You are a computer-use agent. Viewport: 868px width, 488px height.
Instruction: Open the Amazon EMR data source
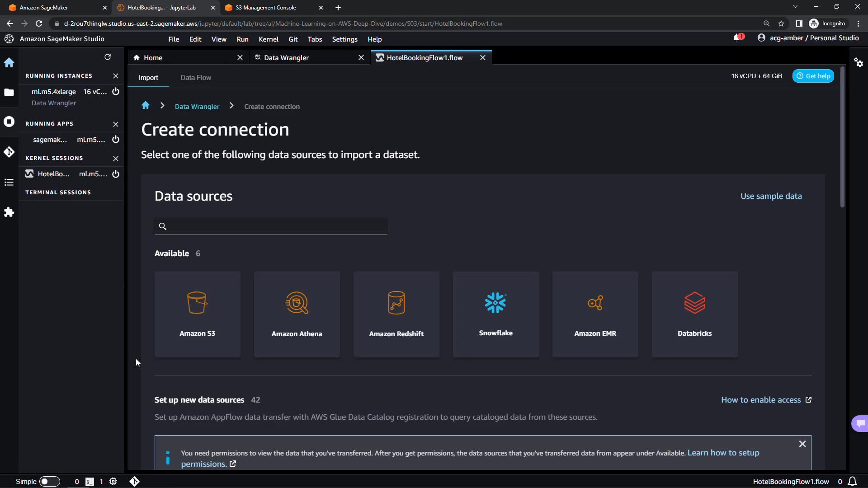(x=595, y=314)
